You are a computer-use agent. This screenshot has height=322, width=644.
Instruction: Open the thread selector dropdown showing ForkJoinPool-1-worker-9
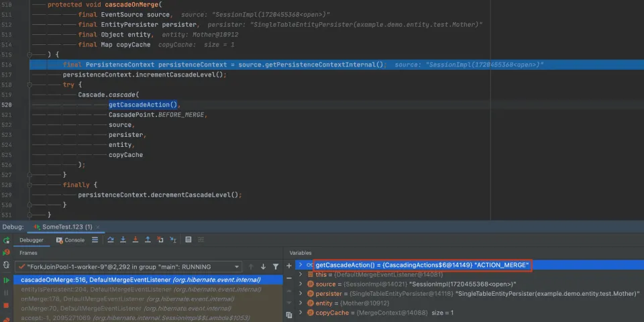click(129, 266)
